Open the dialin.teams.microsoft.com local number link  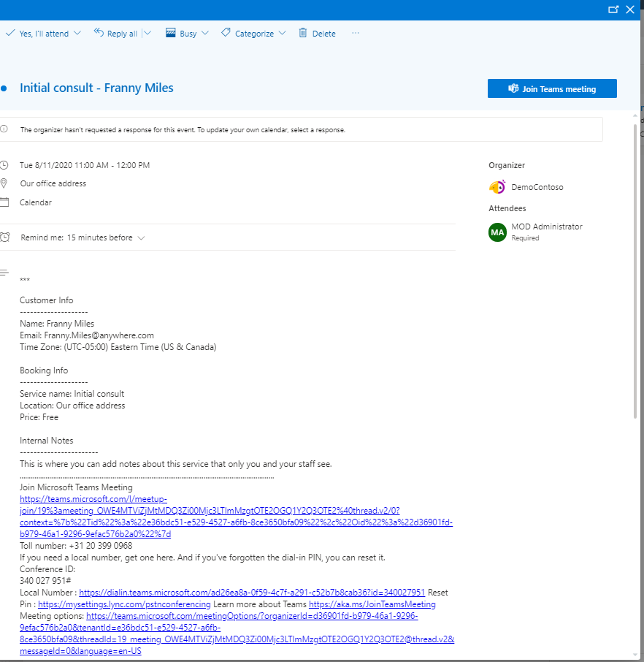pos(252,593)
